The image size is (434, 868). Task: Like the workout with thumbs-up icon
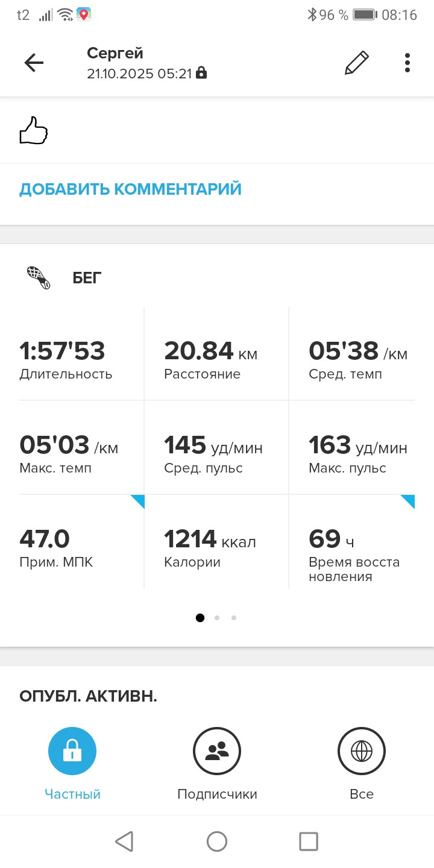[x=34, y=131]
